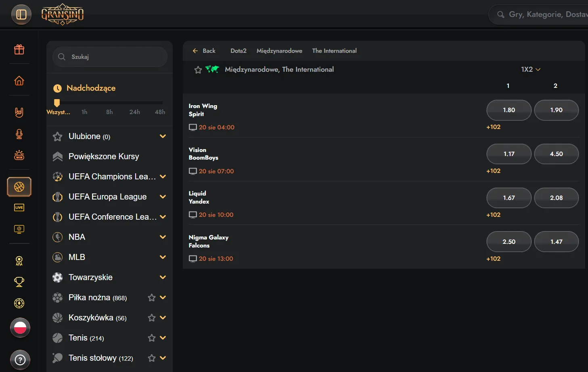Favorite Tenis stołowy with star
Image resolution: width=588 pixels, height=372 pixels.
[x=152, y=358]
